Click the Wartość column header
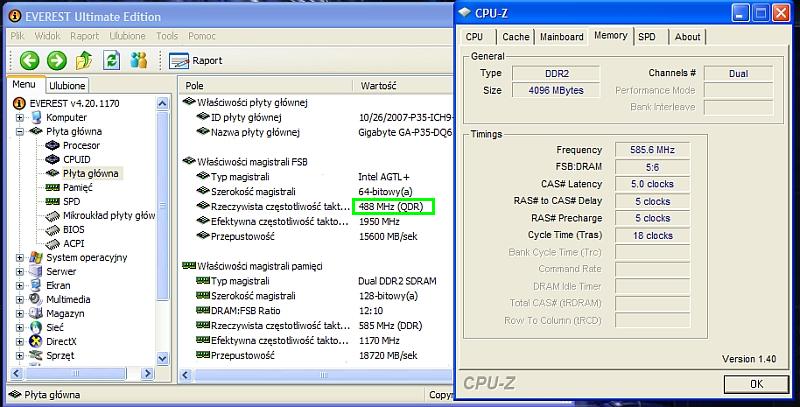Viewport: 800px width, 407px height. click(403, 86)
